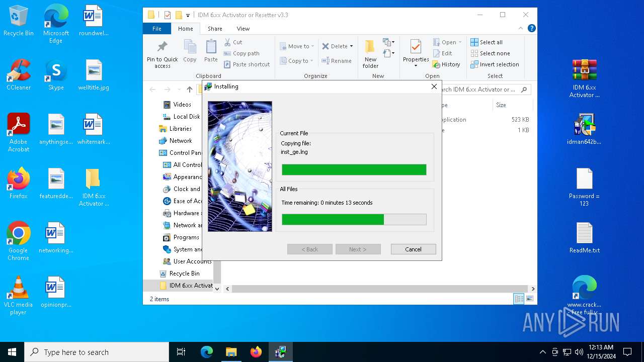Select Libraries in navigation pane
Screen dimensions: 644x362
click(176, 129)
